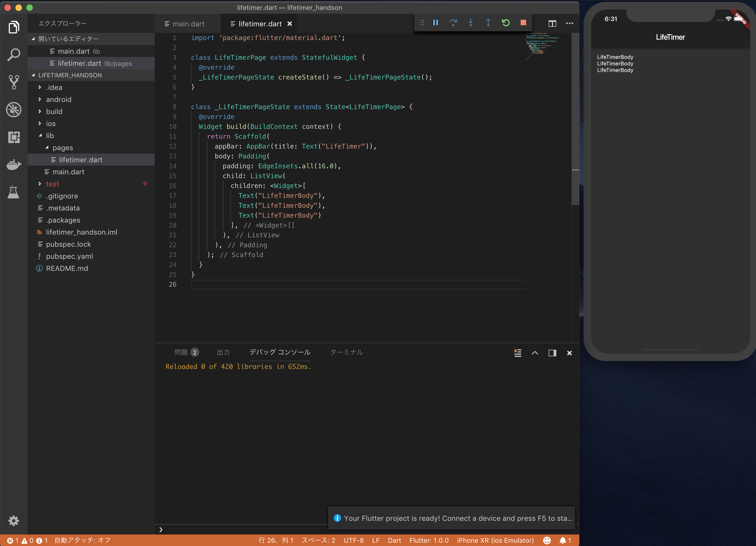This screenshot has width=756, height=546.
Task: Select device iPhone XR (ios Emulator)
Action: pyautogui.click(x=495, y=540)
